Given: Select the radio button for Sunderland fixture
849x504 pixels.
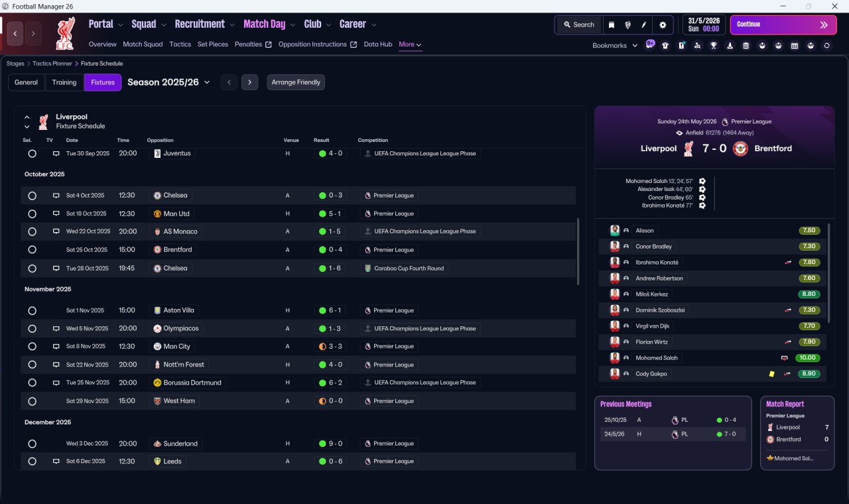Looking at the screenshot, I should coord(32,444).
